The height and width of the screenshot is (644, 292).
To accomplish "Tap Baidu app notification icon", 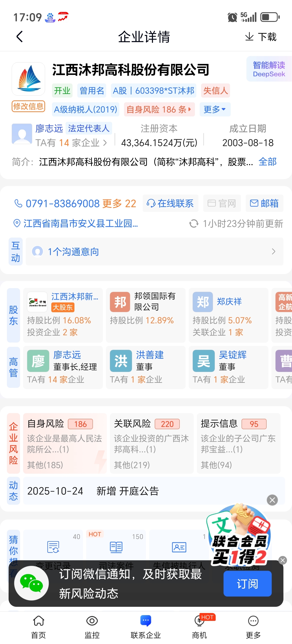I will pyautogui.click(x=50, y=17).
